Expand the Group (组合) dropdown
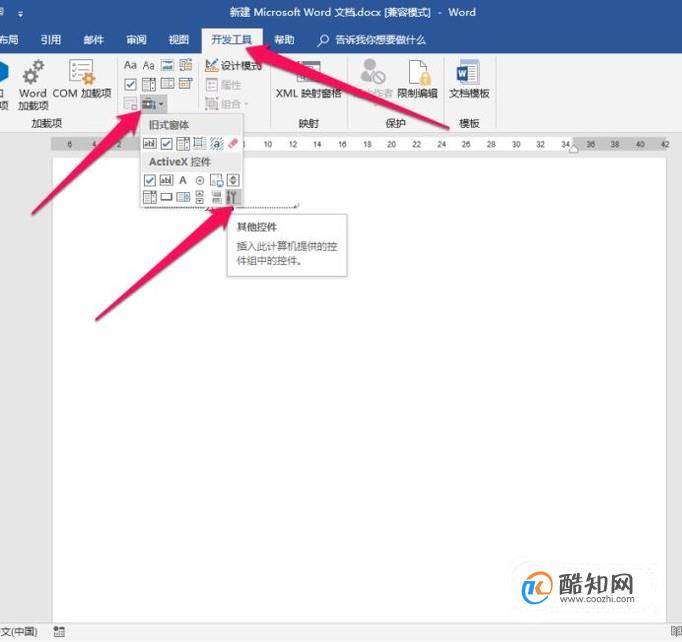 pyautogui.click(x=227, y=104)
